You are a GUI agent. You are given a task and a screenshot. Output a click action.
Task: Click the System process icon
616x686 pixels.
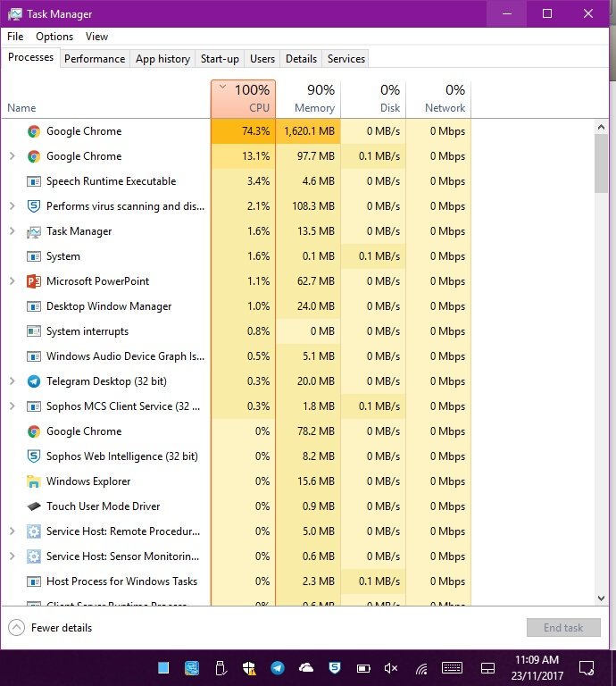[34, 256]
